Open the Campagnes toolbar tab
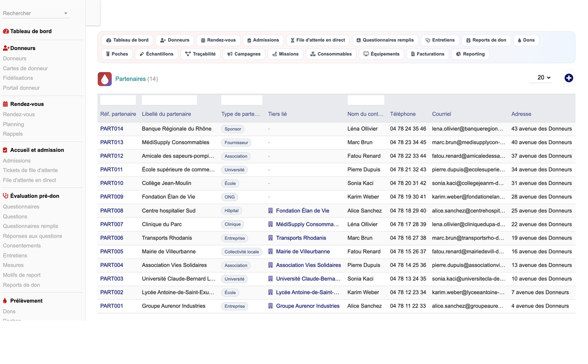588x364 pixels. (x=244, y=54)
